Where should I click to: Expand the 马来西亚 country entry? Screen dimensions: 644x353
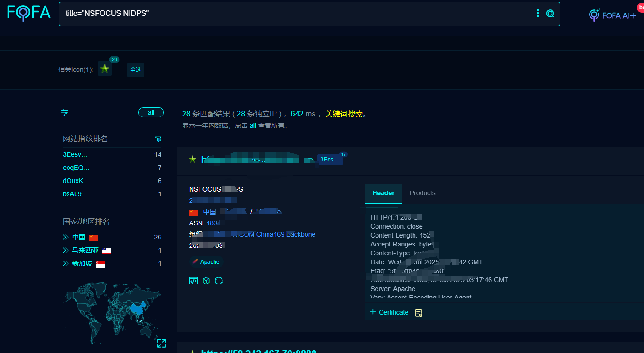pyautogui.click(x=66, y=251)
